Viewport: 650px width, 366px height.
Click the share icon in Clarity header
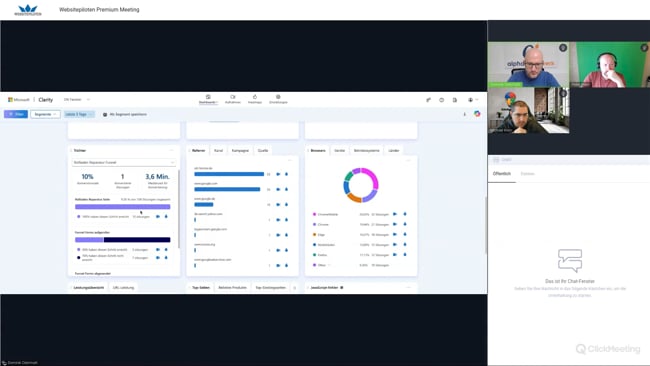tap(428, 100)
